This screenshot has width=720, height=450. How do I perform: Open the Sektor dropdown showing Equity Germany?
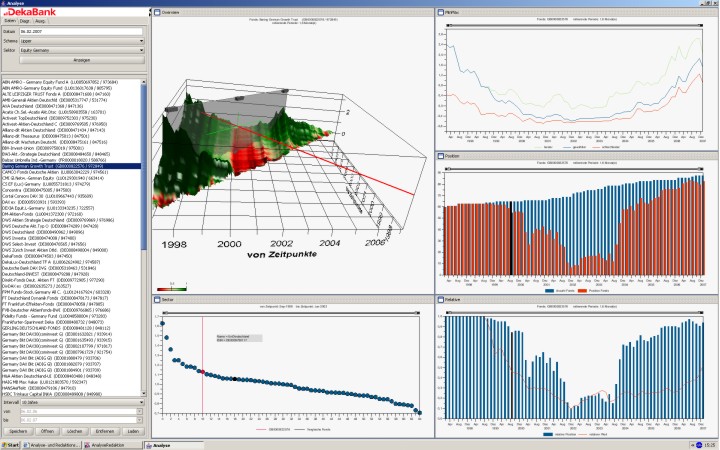point(82,50)
